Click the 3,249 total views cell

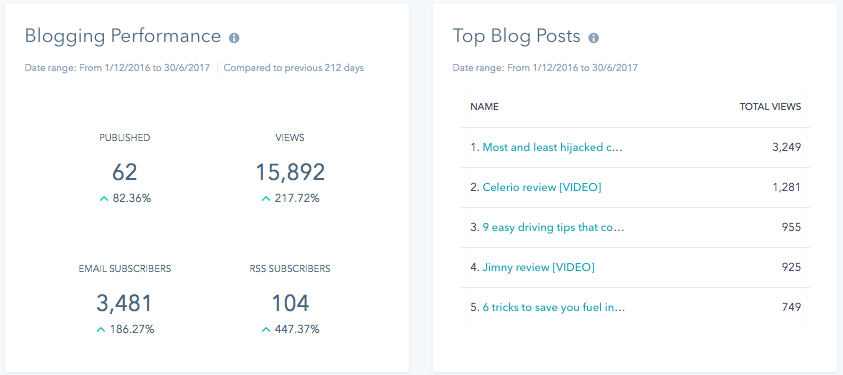tap(787, 147)
